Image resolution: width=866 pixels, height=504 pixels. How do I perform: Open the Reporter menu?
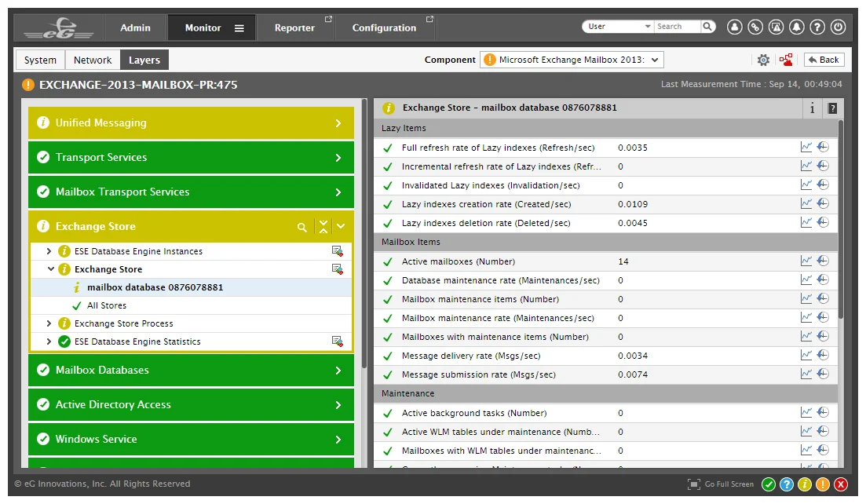point(294,27)
